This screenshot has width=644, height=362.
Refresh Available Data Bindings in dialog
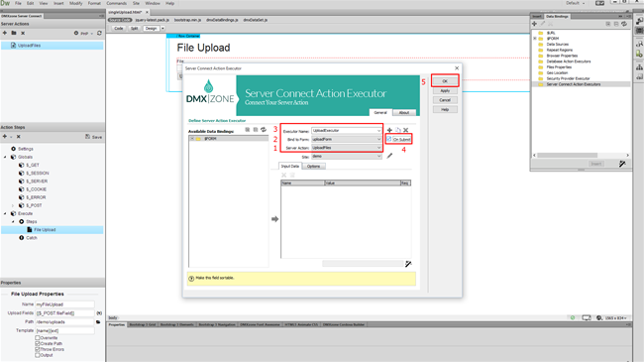(x=264, y=130)
